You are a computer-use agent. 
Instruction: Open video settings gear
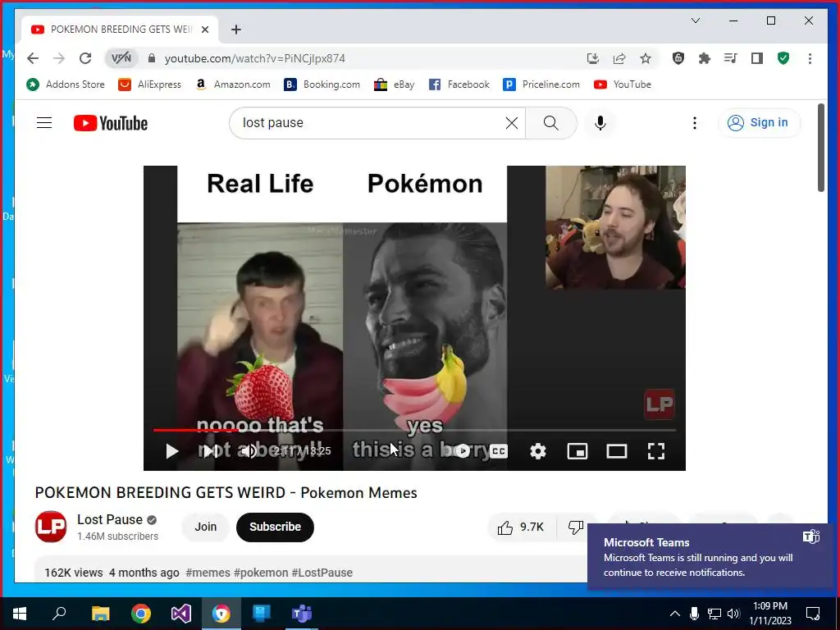(x=538, y=451)
